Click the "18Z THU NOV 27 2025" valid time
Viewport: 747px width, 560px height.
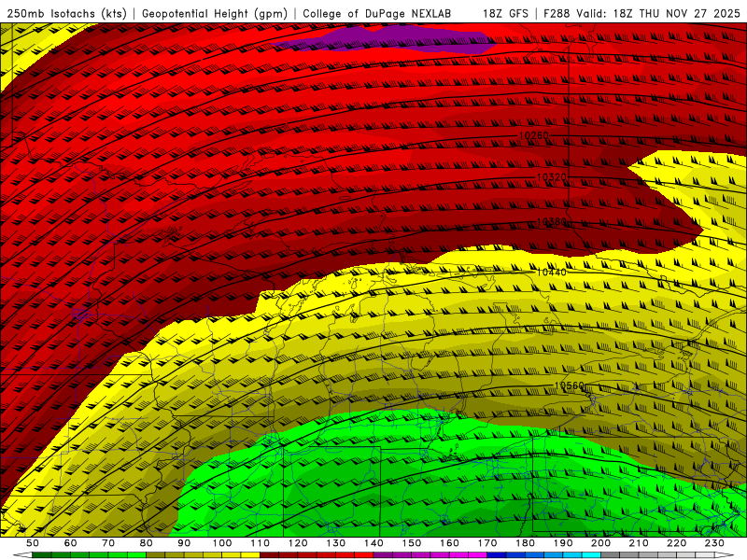coord(676,14)
